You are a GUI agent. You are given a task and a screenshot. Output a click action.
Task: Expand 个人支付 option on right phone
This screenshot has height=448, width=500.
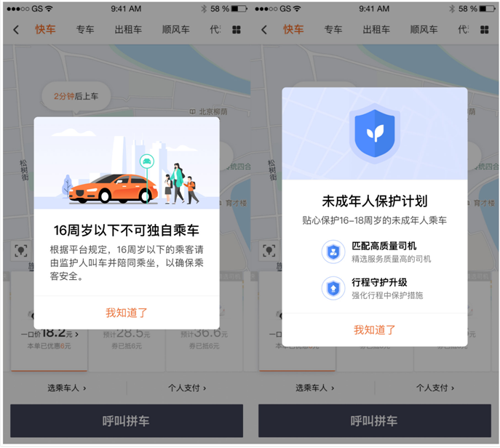(435, 388)
